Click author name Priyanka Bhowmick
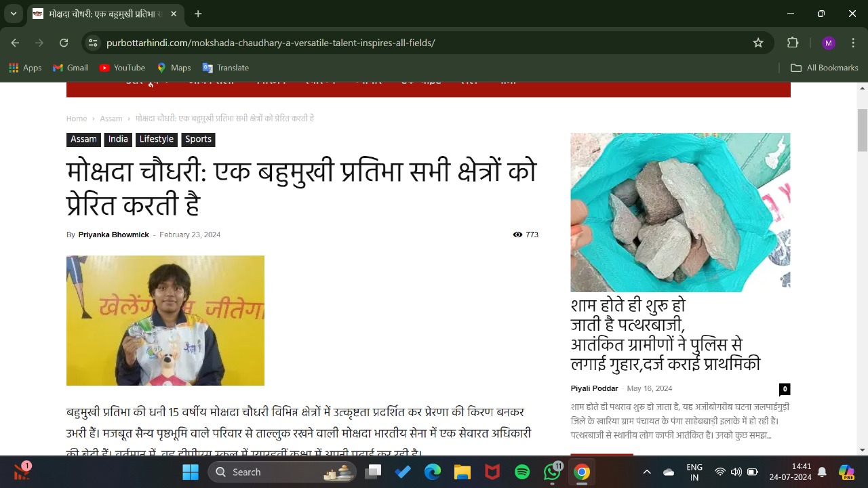 113,235
